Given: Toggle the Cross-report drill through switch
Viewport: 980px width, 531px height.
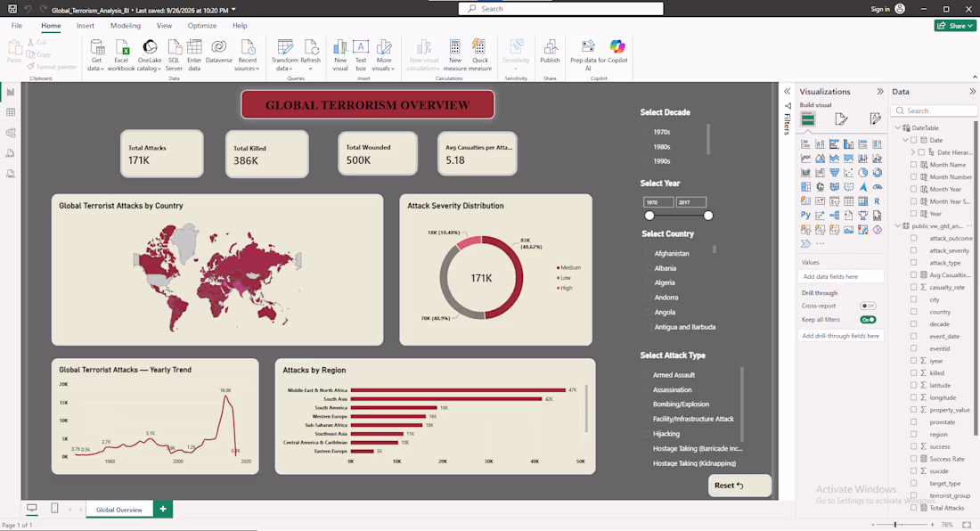Looking at the screenshot, I should pos(868,306).
